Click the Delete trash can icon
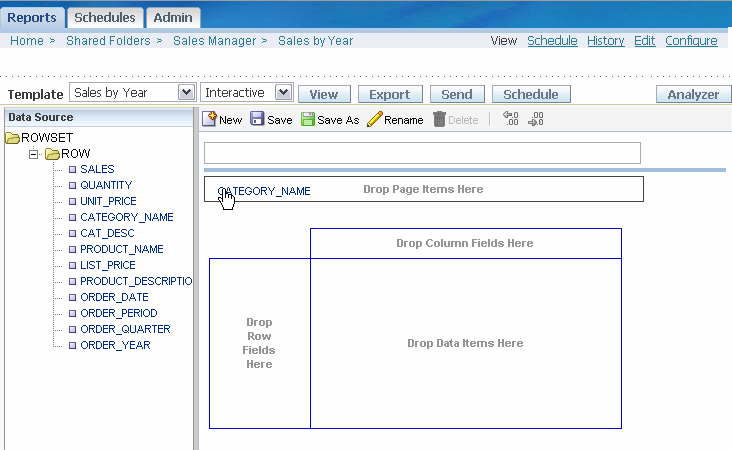This screenshot has height=450, width=732. coord(439,120)
